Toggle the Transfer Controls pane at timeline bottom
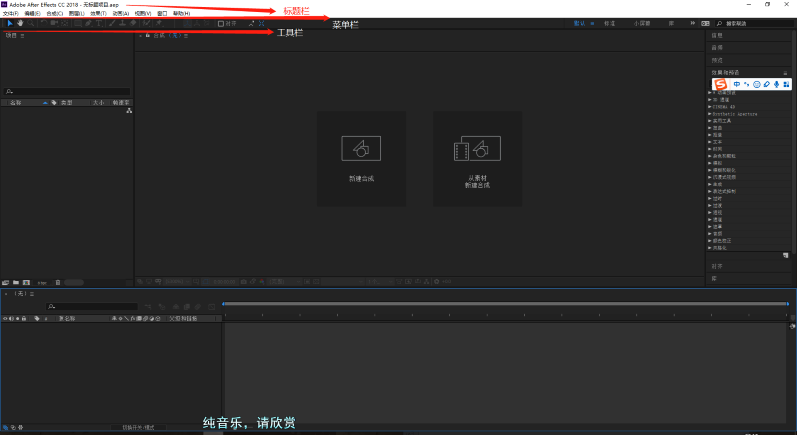Image resolution: width=797 pixels, height=435 pixels. tap(13, 427)
